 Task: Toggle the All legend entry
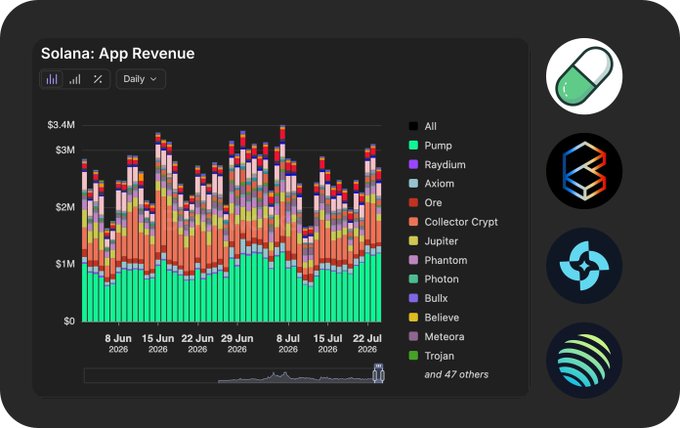pyautogui.click(x=423, y=126)
